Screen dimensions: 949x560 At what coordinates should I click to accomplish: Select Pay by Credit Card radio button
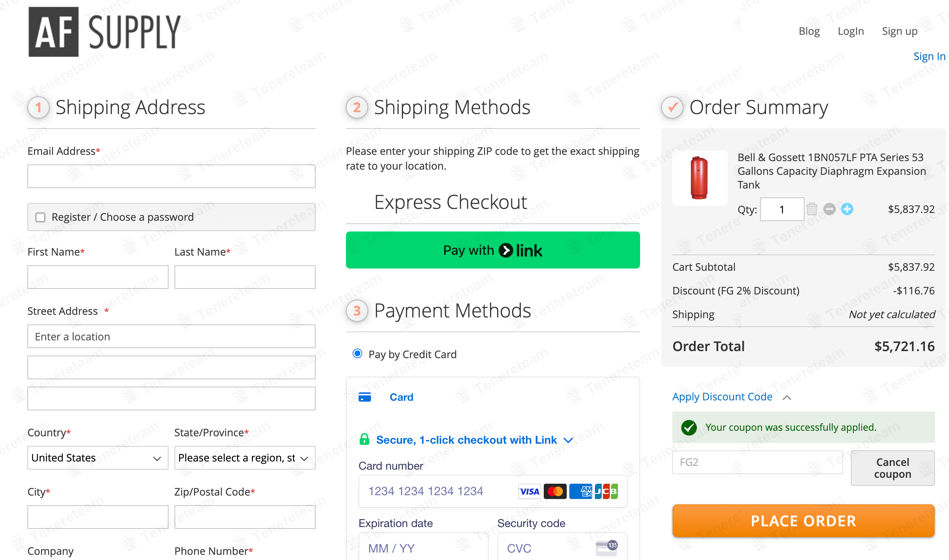pos(357,354)
